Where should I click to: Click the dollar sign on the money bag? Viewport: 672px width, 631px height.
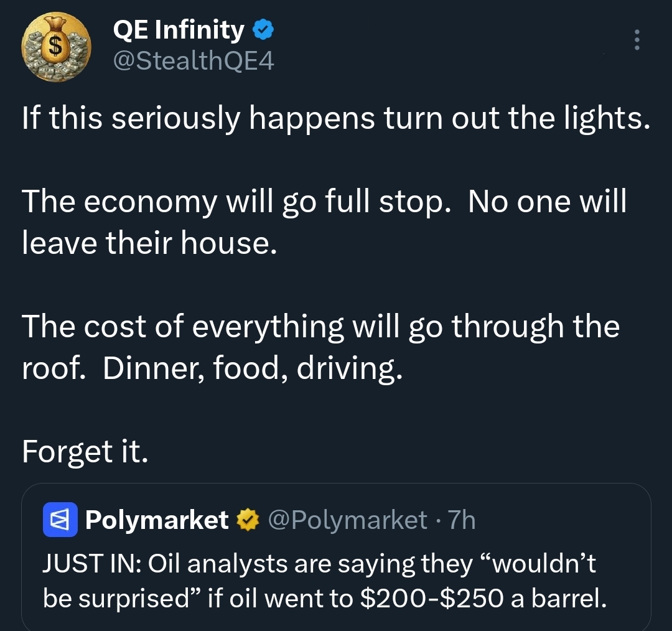click(54, 44)
